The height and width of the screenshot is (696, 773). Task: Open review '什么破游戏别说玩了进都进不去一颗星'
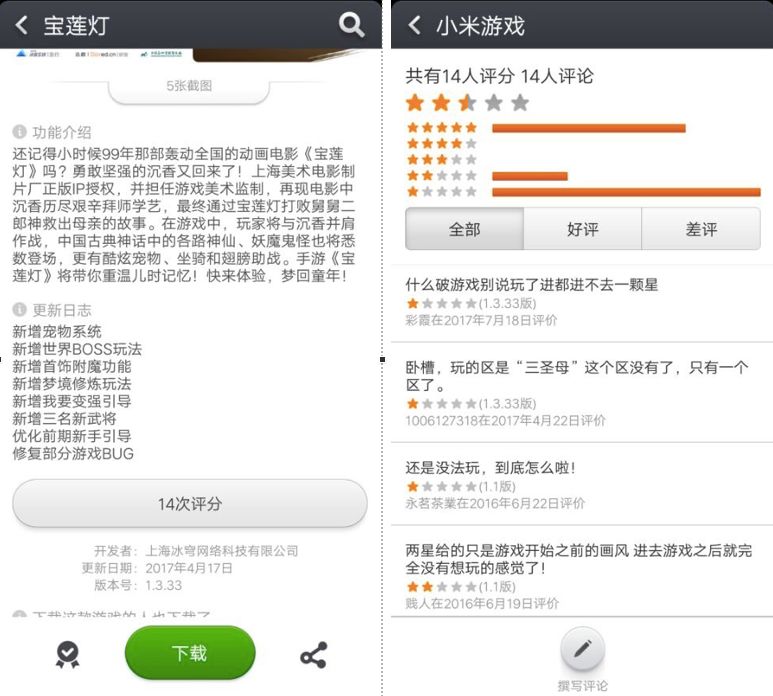tap(531, 284)
